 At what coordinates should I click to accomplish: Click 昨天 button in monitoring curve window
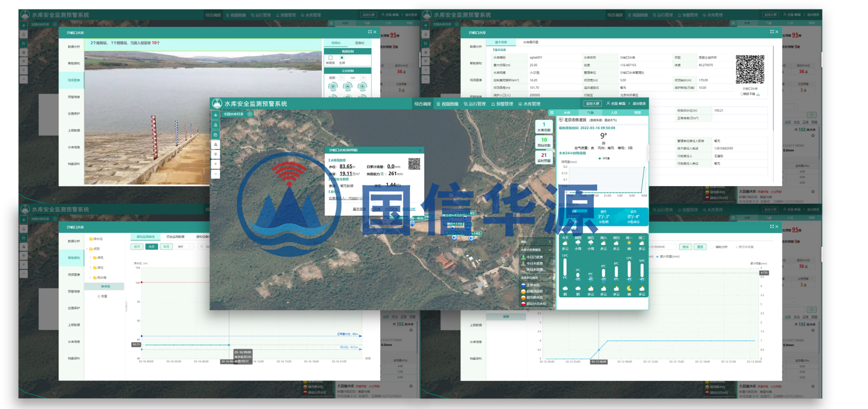pos(136,247)
